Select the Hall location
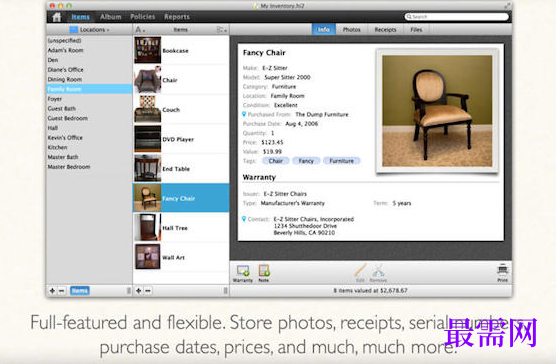 point(89,128)
